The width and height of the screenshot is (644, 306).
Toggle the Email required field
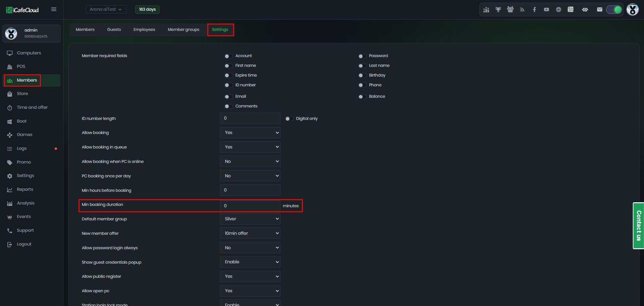(x=228, y=97)
